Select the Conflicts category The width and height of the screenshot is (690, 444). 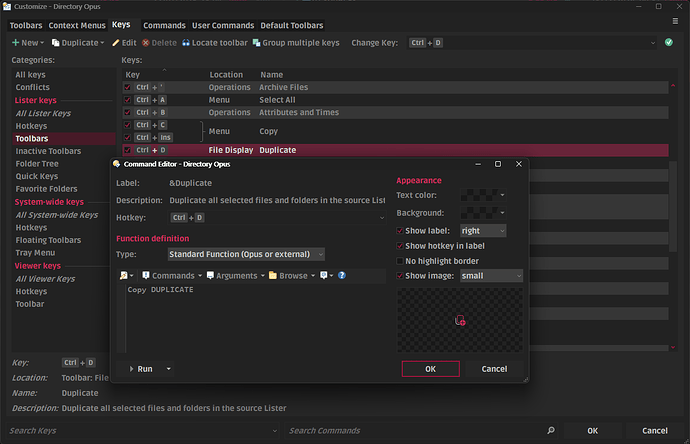[x=33, y=87]
